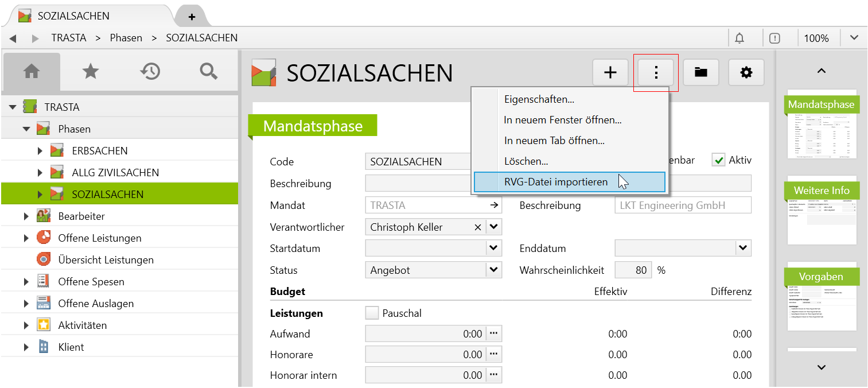868x388 pixels.
Task: Expand the Offene Leistungen tree node
Action: point(26,238)
